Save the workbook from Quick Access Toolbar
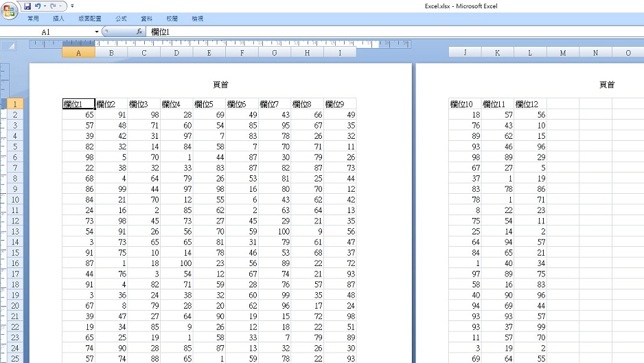This screenshot has height=363, width=644. 27,6
